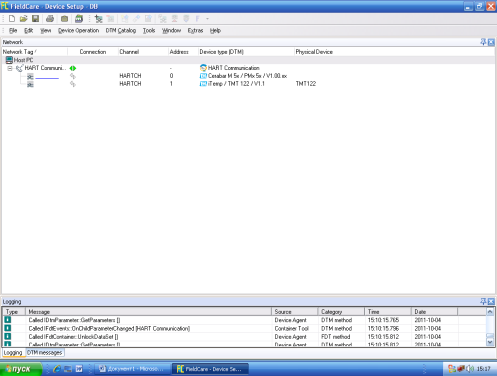Pin the Network panel with pushpin icon
The height and width of the screenshot is (376, 497).
click(x=483, y=42)
